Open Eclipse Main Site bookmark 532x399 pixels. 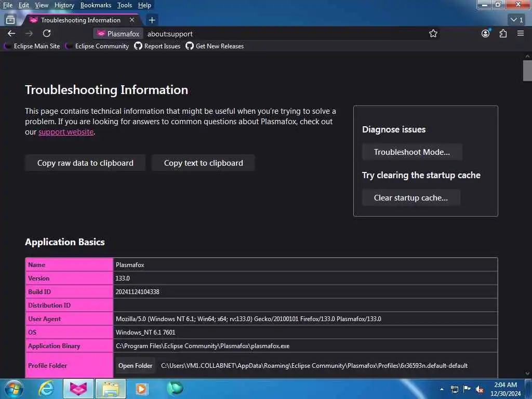(32, 46)
